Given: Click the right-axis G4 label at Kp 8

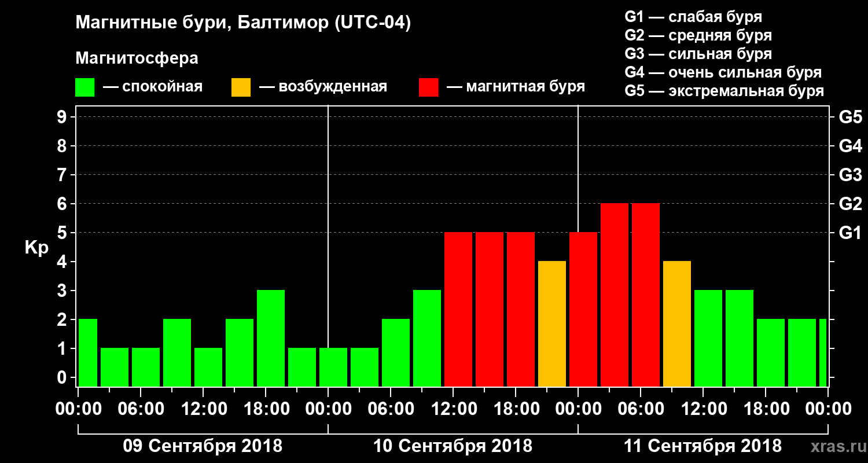Looking at the screenshot, I should 850,146.
